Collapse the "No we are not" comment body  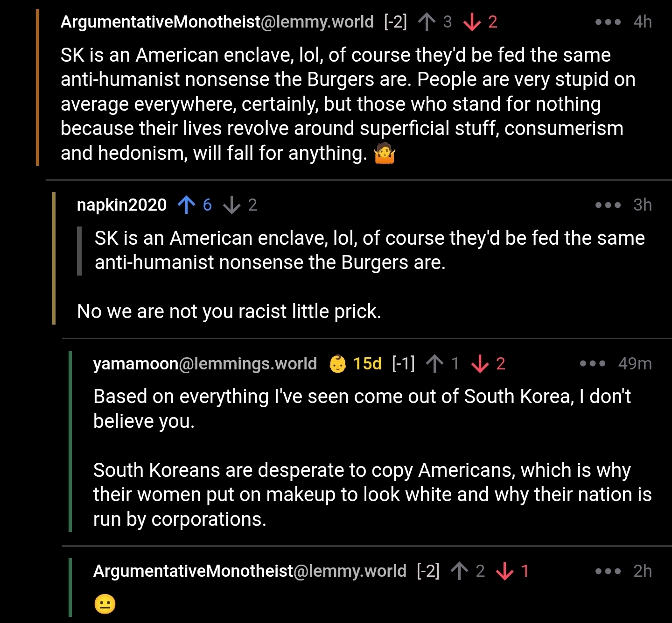229,311
